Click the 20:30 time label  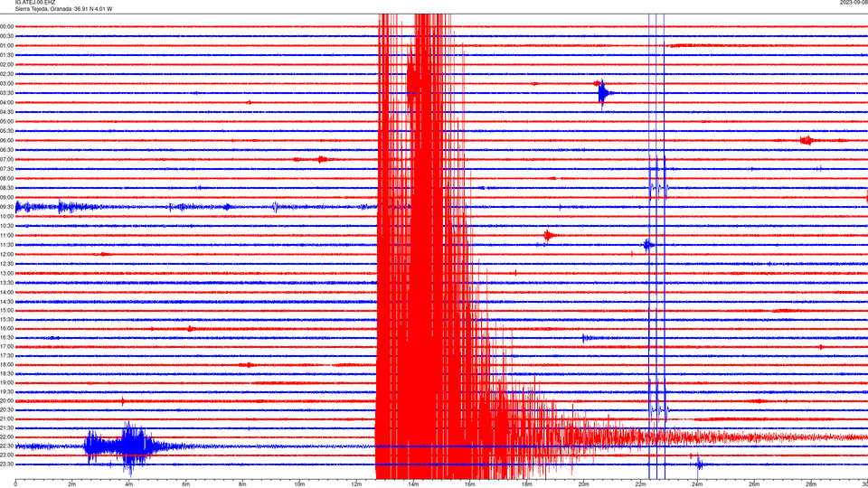6,410
